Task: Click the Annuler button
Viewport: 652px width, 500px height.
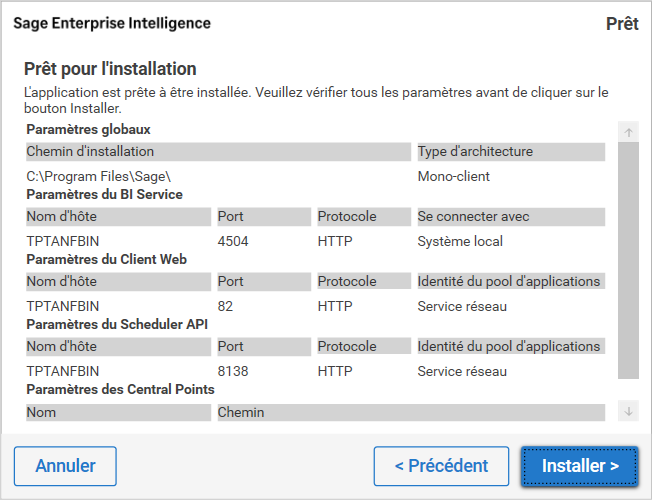Action: (x=65, y=466)
